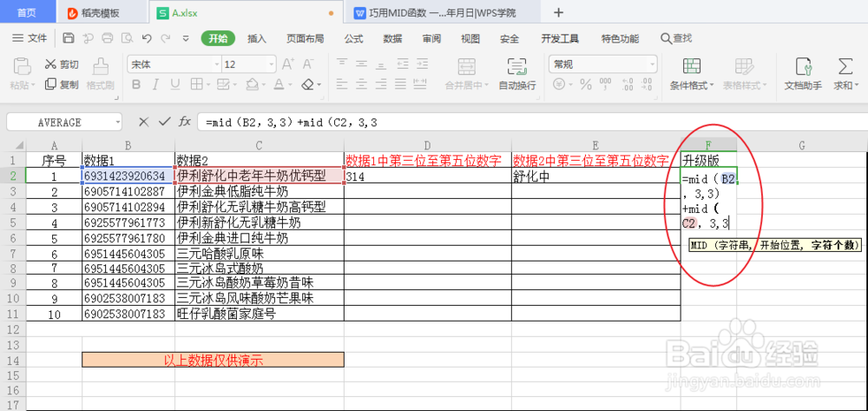Switch to the 公式 ribbon tab
Viewport: 868px width, 411px height.
click(x=353, y=39)
